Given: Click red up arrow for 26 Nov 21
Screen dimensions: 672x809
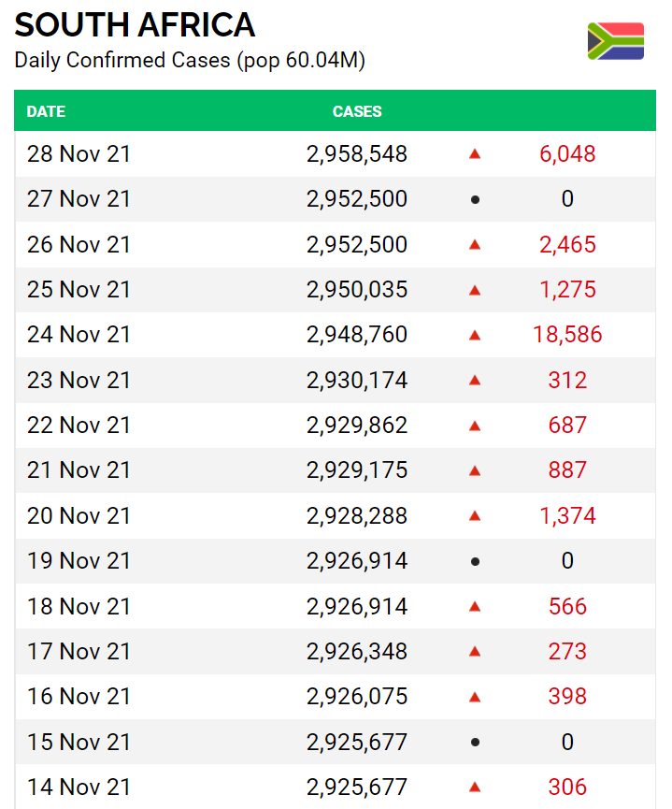Looking at the screenshot, I should click(x=475, y=245).
